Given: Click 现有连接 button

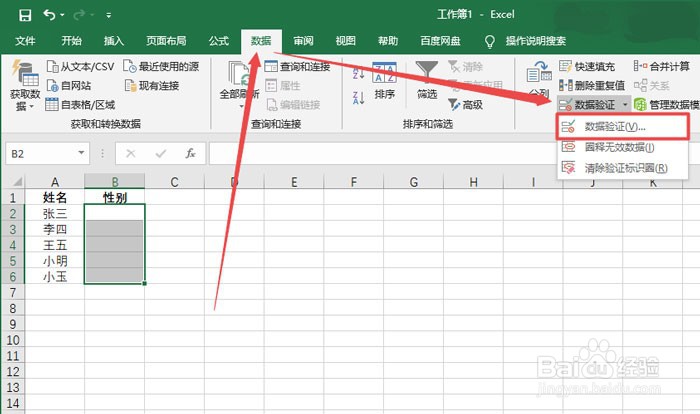Looking at the screenshot, I should (152, 85).
